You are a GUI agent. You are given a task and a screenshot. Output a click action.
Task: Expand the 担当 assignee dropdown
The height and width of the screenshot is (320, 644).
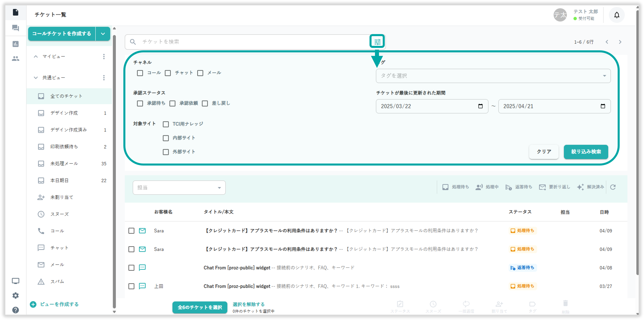click(x=179, y=188)
